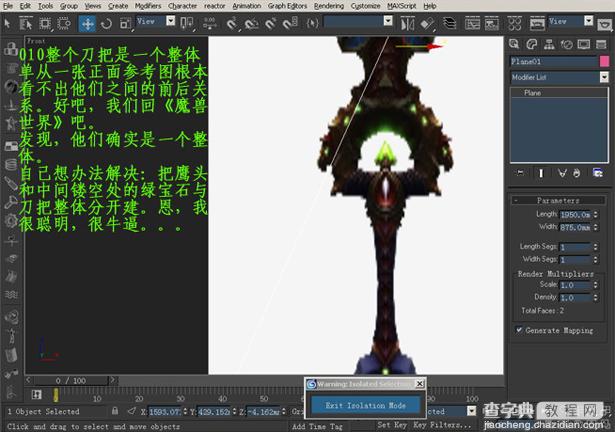
Task: Edit the Plane01 object name field
Action: [x=553, y=61]
